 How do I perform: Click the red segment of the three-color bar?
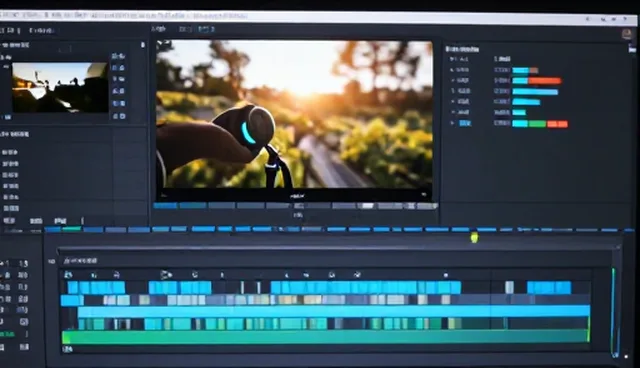(557, 124)
